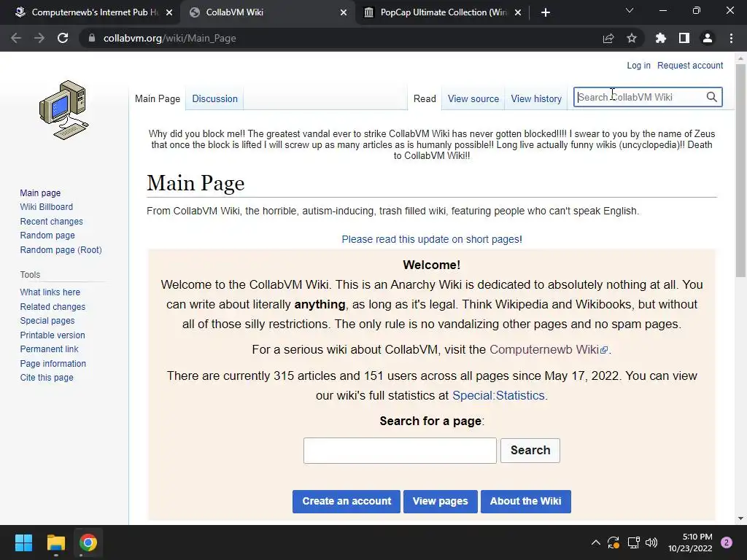
Task: Open Cite this page link
Action: (47, 377)
